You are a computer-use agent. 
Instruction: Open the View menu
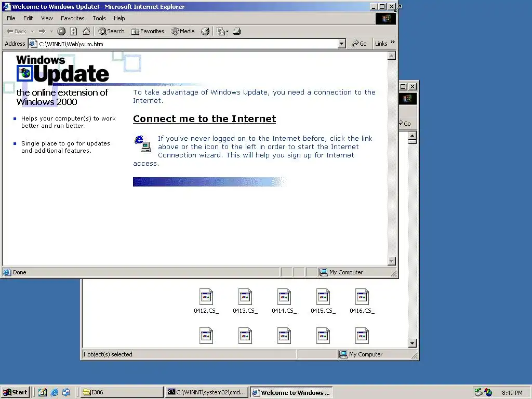[47, 18]
